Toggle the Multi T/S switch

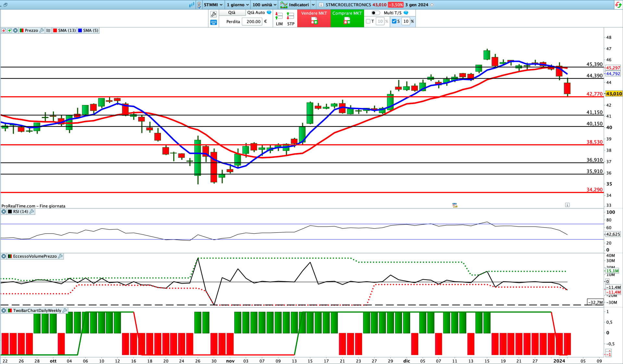375,13
